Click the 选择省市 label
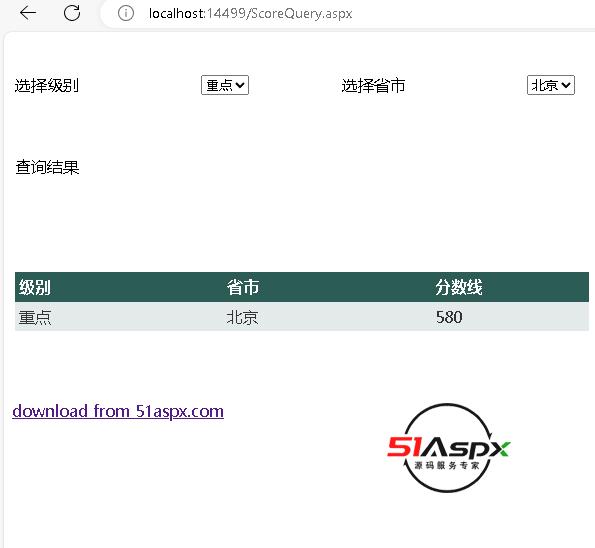This screenshot has width=595, height=548. click(373, 85)
